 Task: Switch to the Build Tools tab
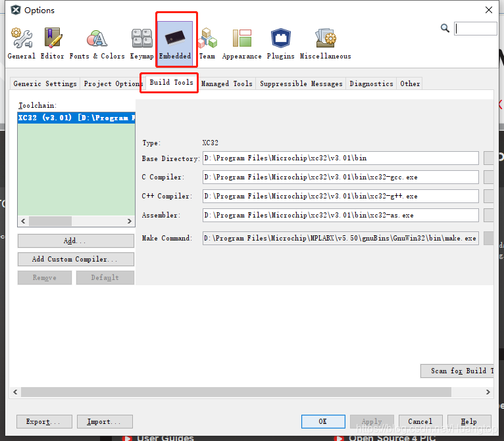pos(171,83)
